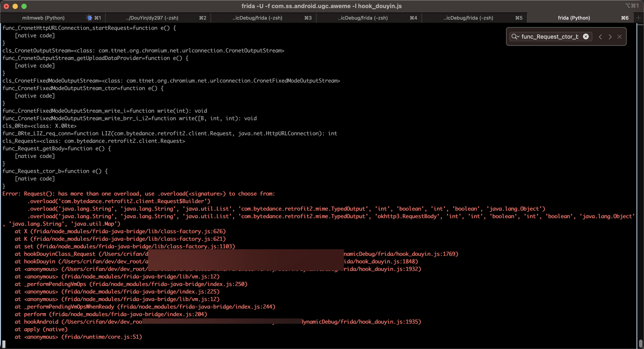The image size is (644, 349).
Task: Close the window with the red button
Action: [6, 6]
